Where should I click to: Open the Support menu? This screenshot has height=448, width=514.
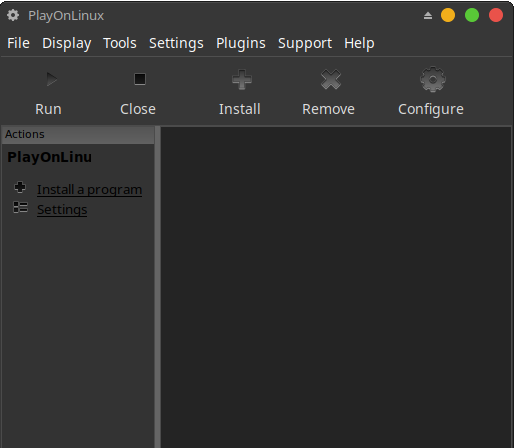pos(305,43)
